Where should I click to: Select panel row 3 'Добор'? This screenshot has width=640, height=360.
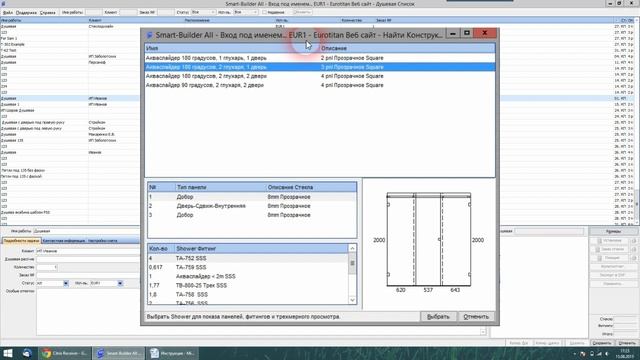point(252,215)
